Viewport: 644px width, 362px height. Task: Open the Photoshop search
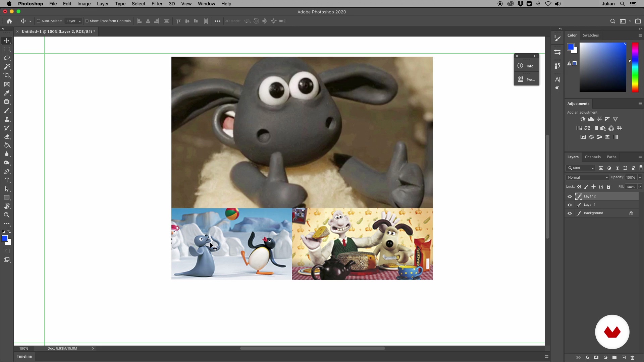pyautogui.click(x=613, y=21)
